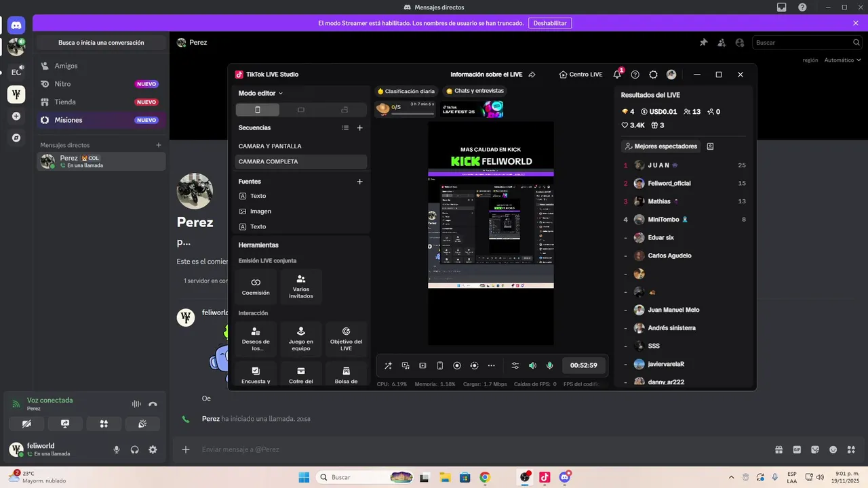The image size is (868, 488).
Task: Open Centro LIVE
Action: pos(581,75)
